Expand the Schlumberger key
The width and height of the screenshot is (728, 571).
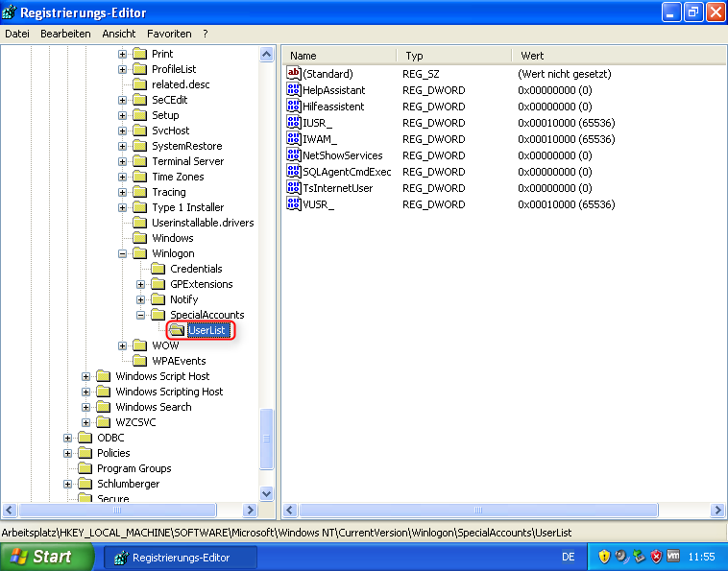(68, 484)
